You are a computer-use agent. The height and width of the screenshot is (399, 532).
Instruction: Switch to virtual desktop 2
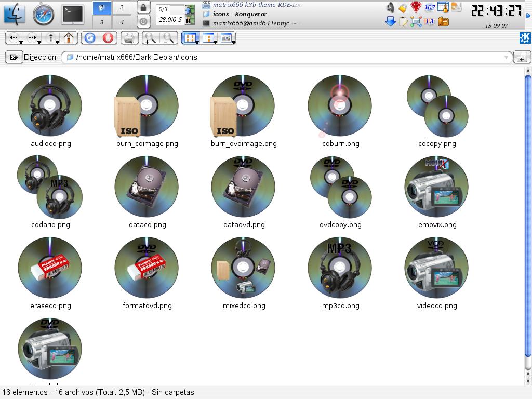click(122, 7)
